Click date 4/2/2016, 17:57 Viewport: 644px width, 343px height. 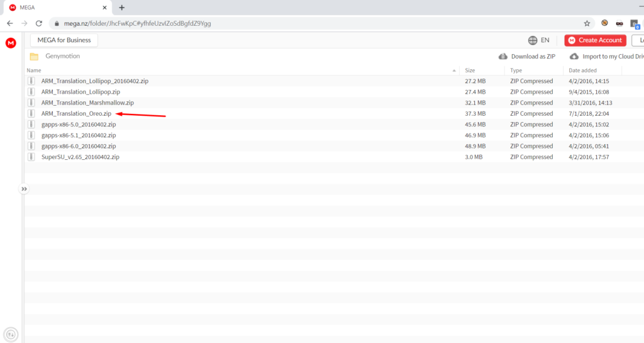click(x=589, y=157)
